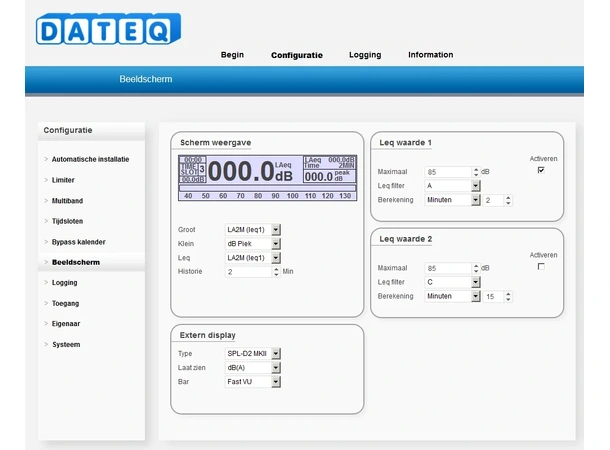Open Leq filter dropdown showing A
This screenshot has height=450, width=610.
point(452,186)
